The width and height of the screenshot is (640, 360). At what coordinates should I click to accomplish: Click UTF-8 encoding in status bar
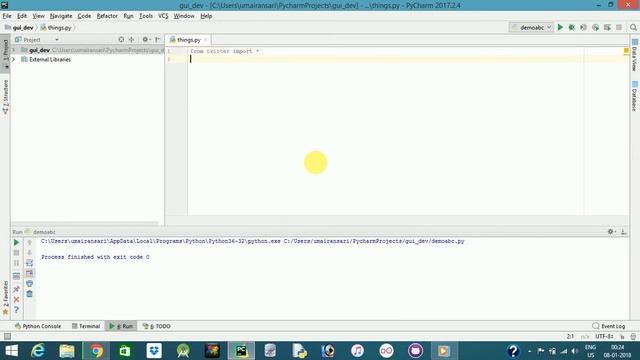coord(604,336)
